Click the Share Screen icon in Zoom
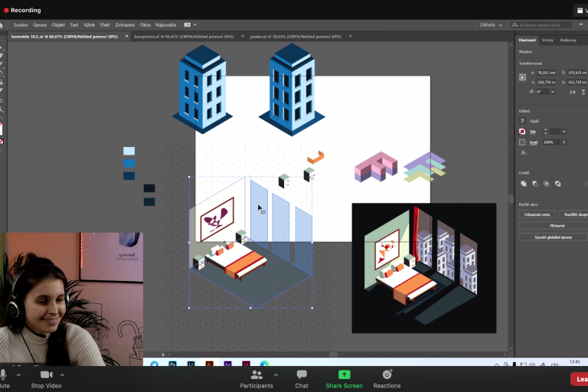The height and width of the screenshot is (392, 588). [344, 374]
